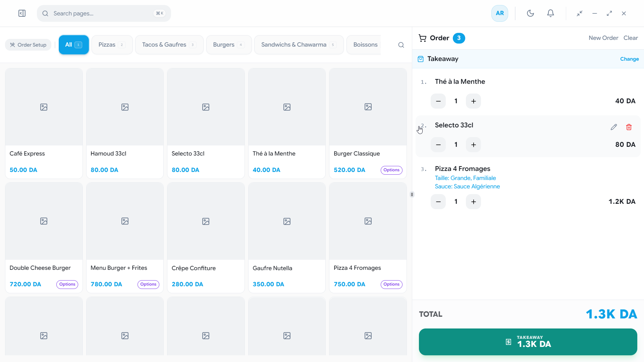Viewport: 644px width, 362px height.
Task: Start a New Order
Action: click(x=603, y=38)
